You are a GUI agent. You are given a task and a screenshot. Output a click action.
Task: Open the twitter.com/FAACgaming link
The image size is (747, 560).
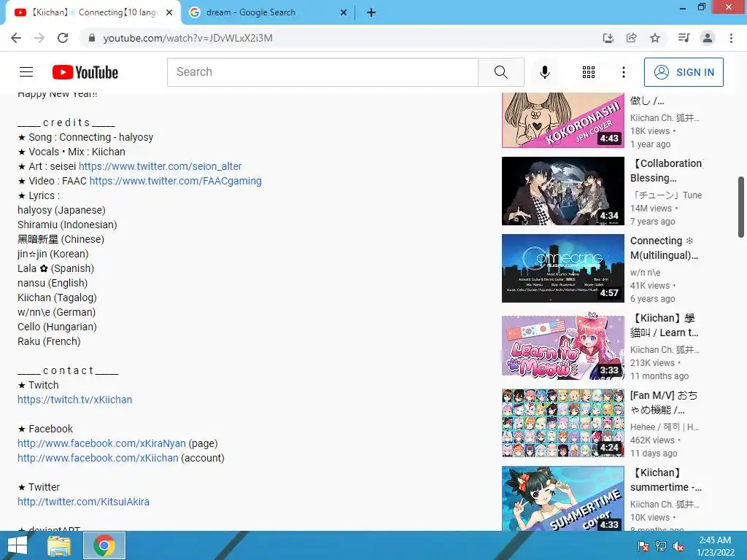(175, 181)
